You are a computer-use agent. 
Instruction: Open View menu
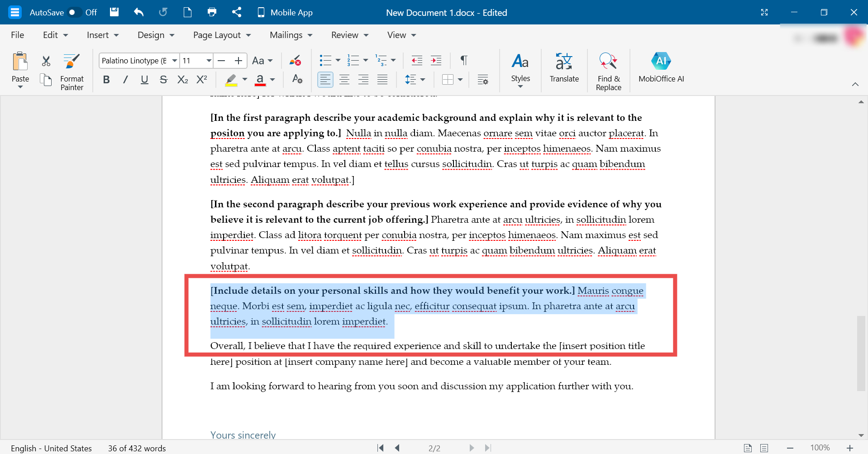pos(401,35)
